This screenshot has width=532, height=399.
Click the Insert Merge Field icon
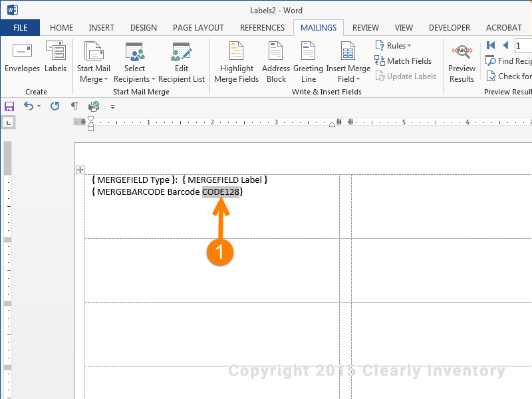(348, 51)
